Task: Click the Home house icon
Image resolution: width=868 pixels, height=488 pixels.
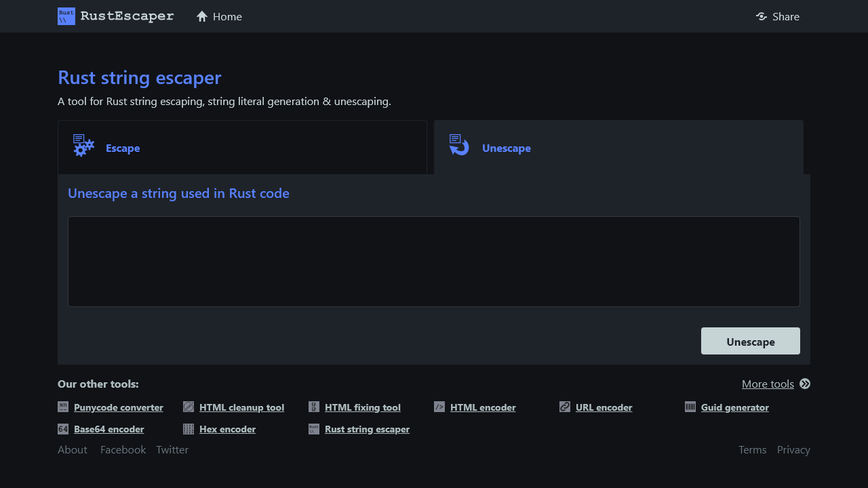Action: (x=202, y=16)
